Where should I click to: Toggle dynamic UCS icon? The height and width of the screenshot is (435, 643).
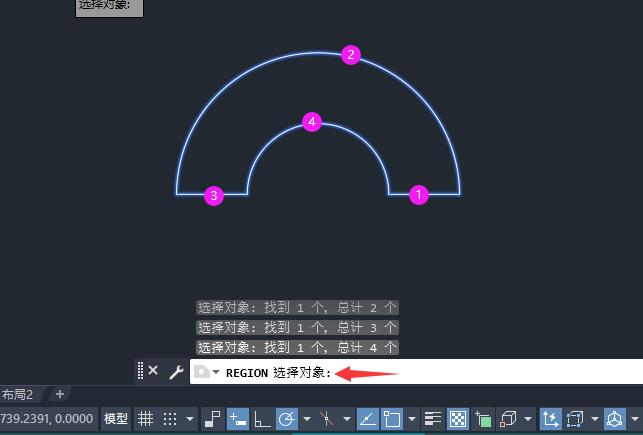coord(550,419)
